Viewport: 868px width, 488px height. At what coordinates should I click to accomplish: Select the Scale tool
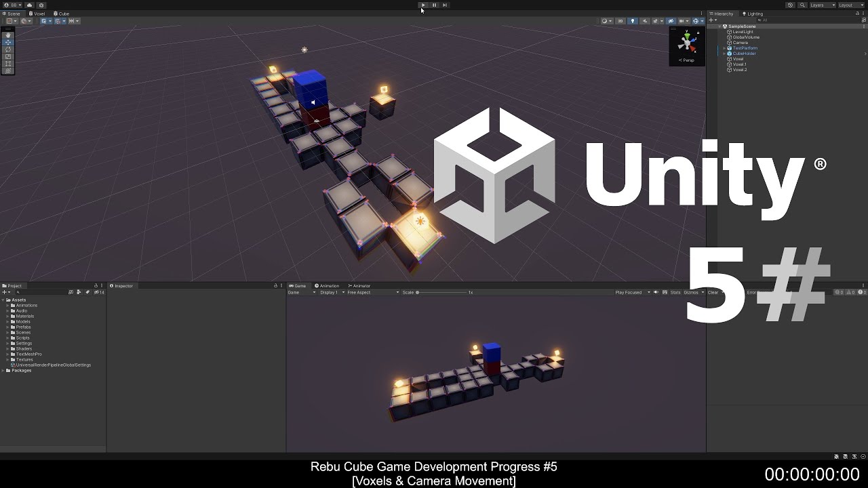pos(8,56)
